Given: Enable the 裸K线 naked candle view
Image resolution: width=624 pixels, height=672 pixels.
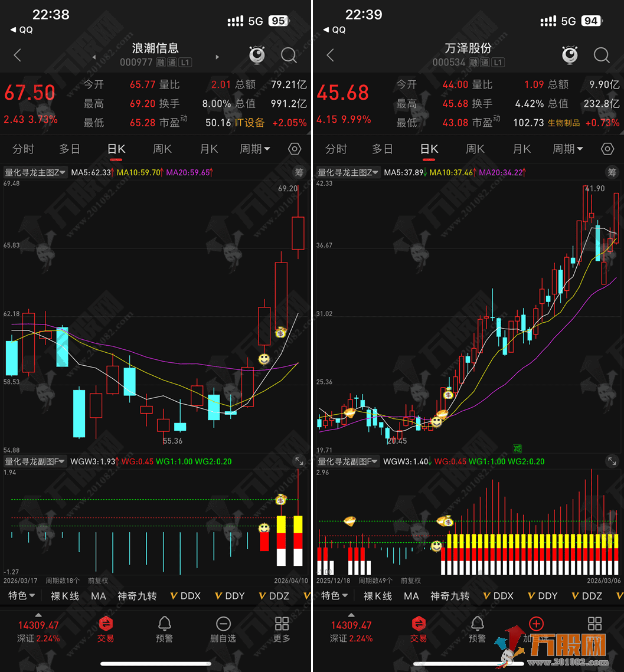Looking at the screenshot, I should (64, 596).
